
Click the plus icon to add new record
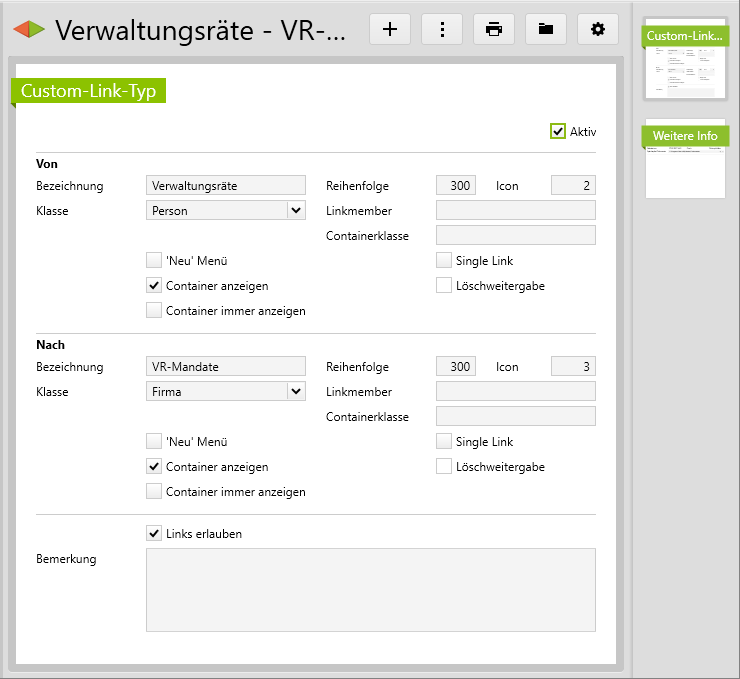pyautogui.click(x=390, y=29)
